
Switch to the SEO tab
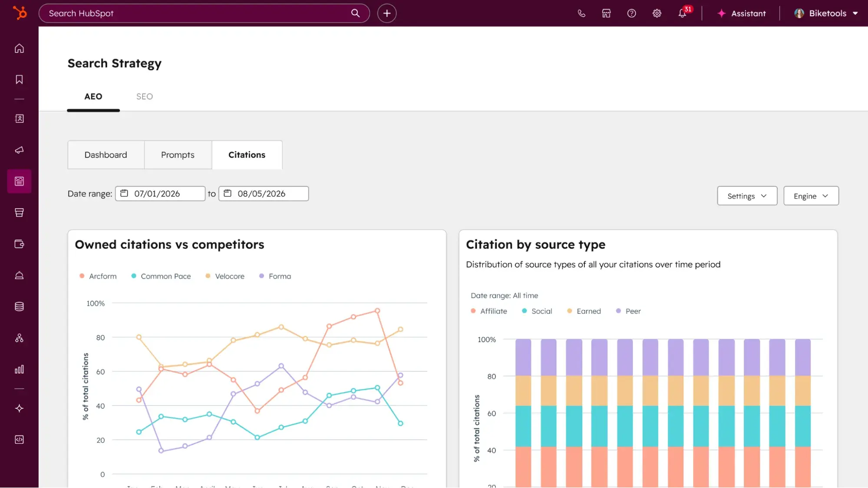144,96
